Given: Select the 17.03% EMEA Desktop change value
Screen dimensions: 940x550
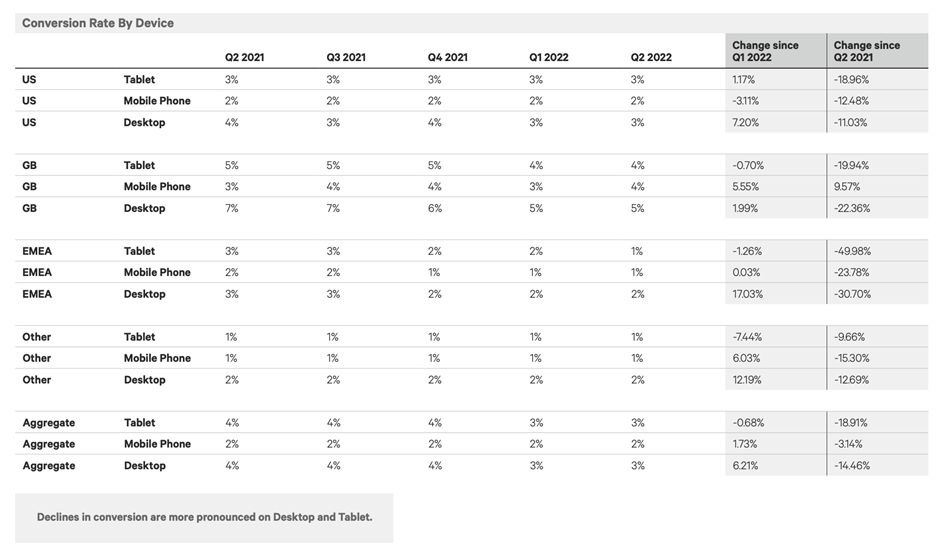Looking at the screenshot, I should [x=746, y=294].
